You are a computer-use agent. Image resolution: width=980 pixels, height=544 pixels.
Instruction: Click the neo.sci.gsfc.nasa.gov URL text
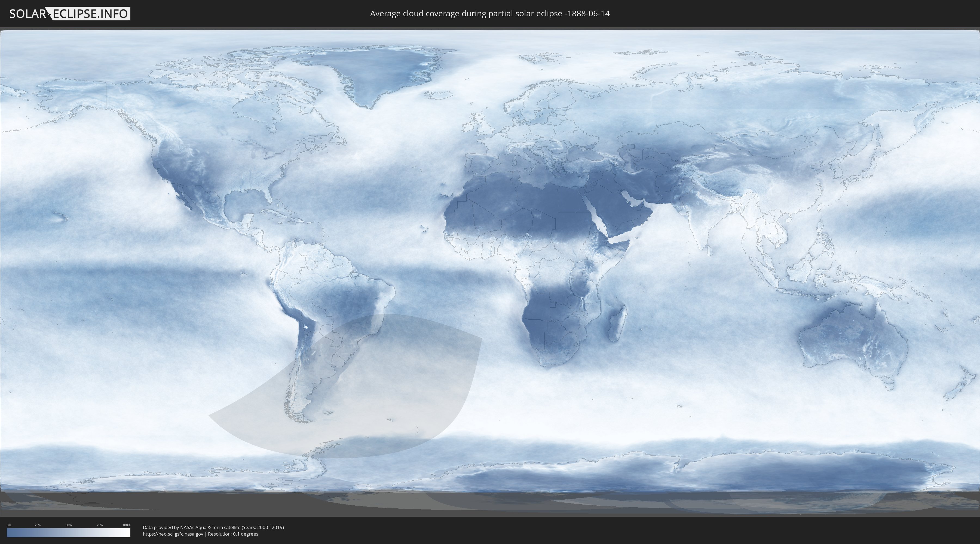[x=173, y=534]
